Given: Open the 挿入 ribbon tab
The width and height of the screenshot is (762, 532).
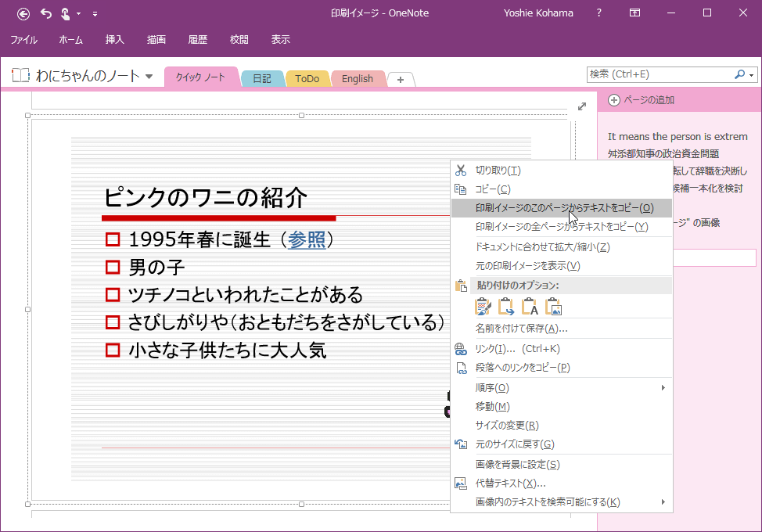Looking at the screenshot, I should 115,40.
